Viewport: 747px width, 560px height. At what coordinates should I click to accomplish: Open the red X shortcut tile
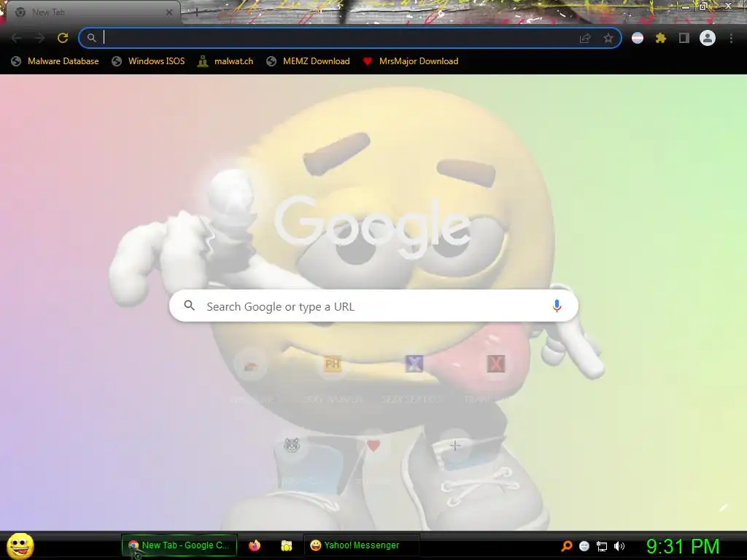496,365
